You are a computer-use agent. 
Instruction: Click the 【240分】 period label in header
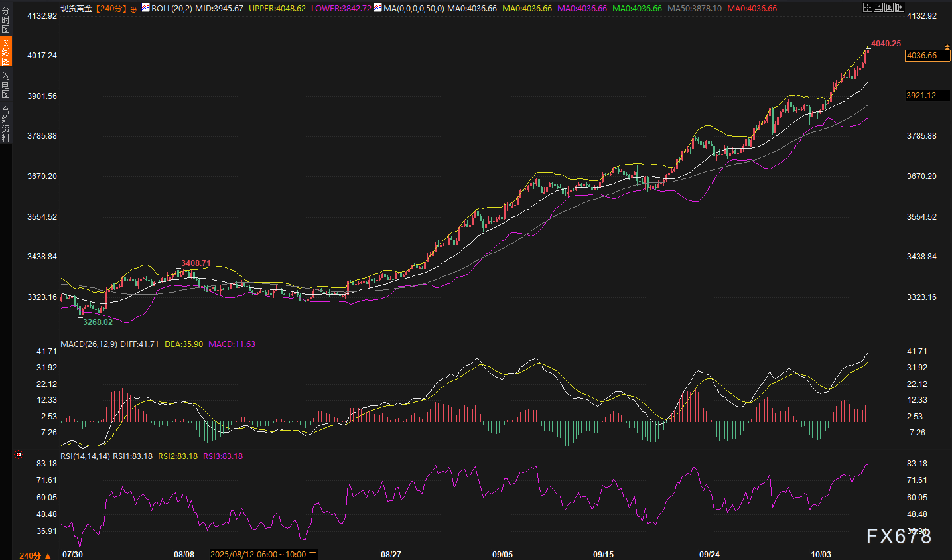(110, 9)
